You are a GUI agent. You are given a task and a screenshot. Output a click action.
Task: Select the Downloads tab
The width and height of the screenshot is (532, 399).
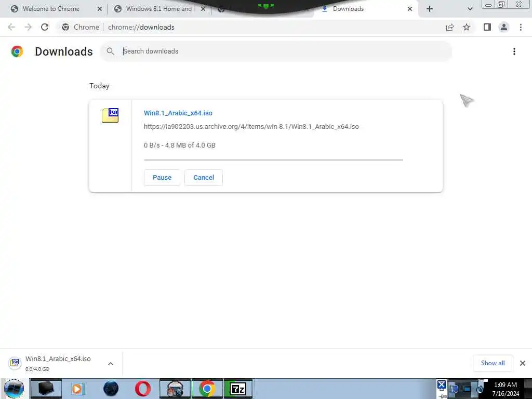click(x=348, y=9)
